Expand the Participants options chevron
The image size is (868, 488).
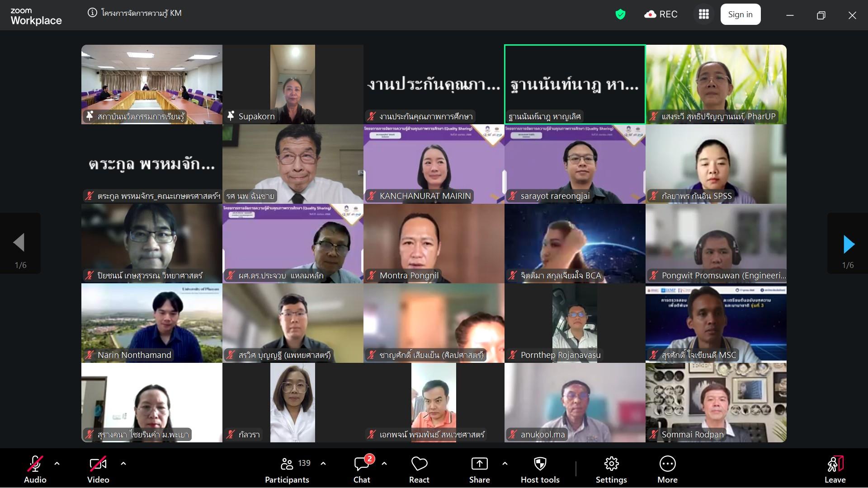(x=323, y=464)
